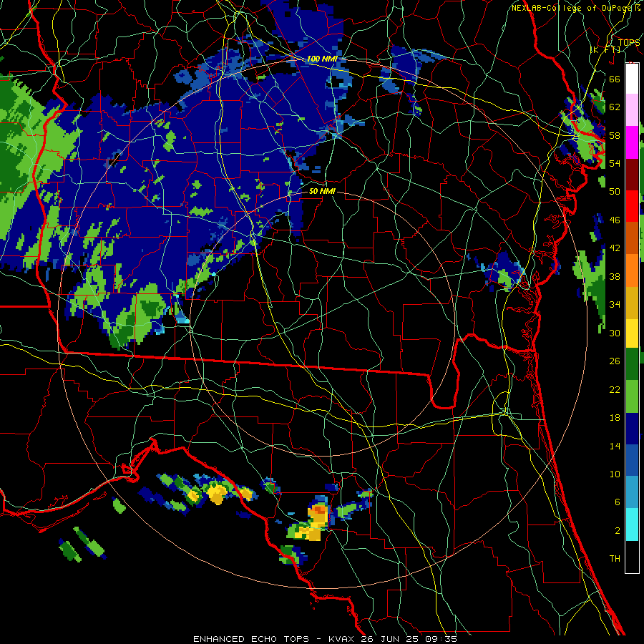
Task: Click the Enhanced Echo Tops KVAX caption
Action: point(325,639)
